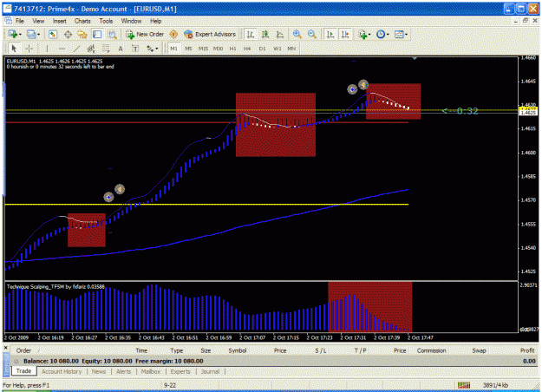Open the Journal tab

coord(210,371)
